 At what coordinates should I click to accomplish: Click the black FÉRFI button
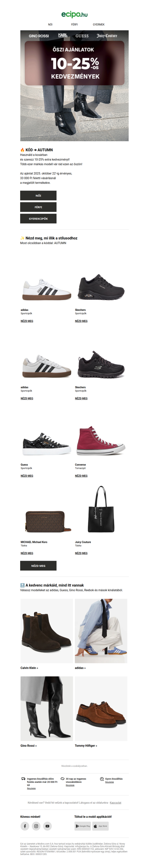(x=38, y=207)
